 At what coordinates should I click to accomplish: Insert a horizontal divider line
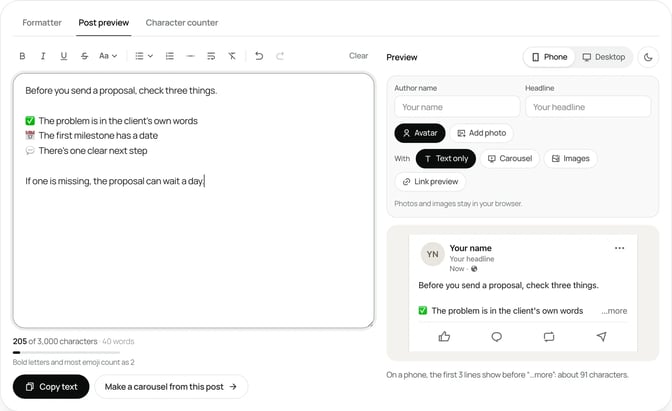(x=190, y=56)
